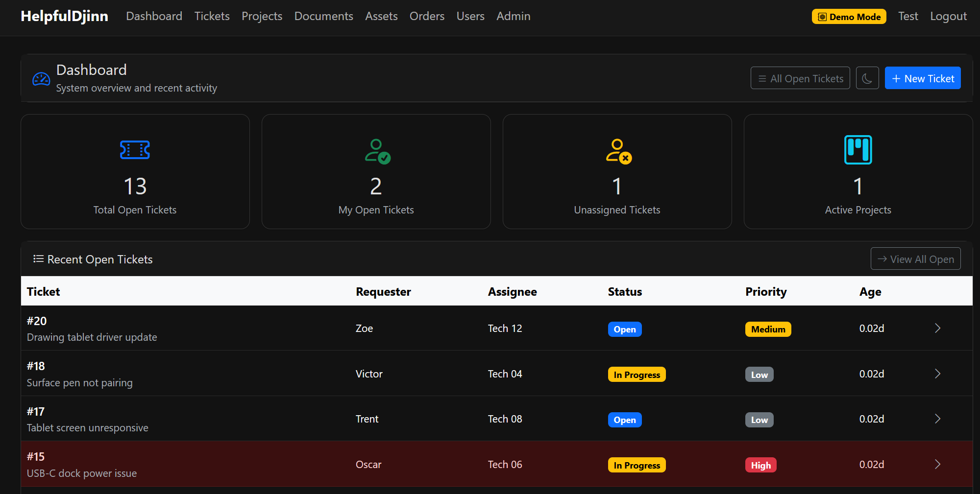Create a ticket with New Ticket button

[x=923, y=78]
